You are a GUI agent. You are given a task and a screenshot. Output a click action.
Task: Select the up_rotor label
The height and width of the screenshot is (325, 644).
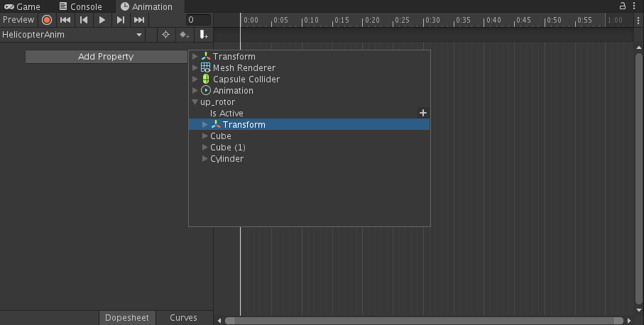point(217,102)
